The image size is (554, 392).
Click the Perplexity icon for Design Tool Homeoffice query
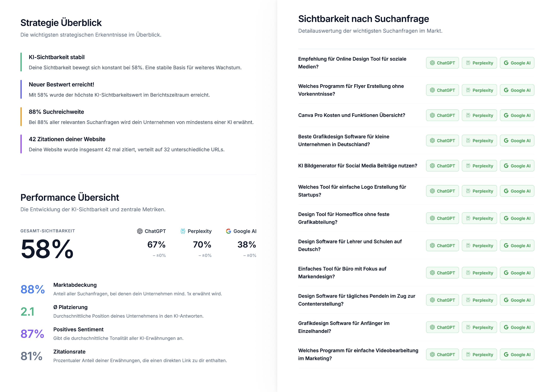[479, 218]
